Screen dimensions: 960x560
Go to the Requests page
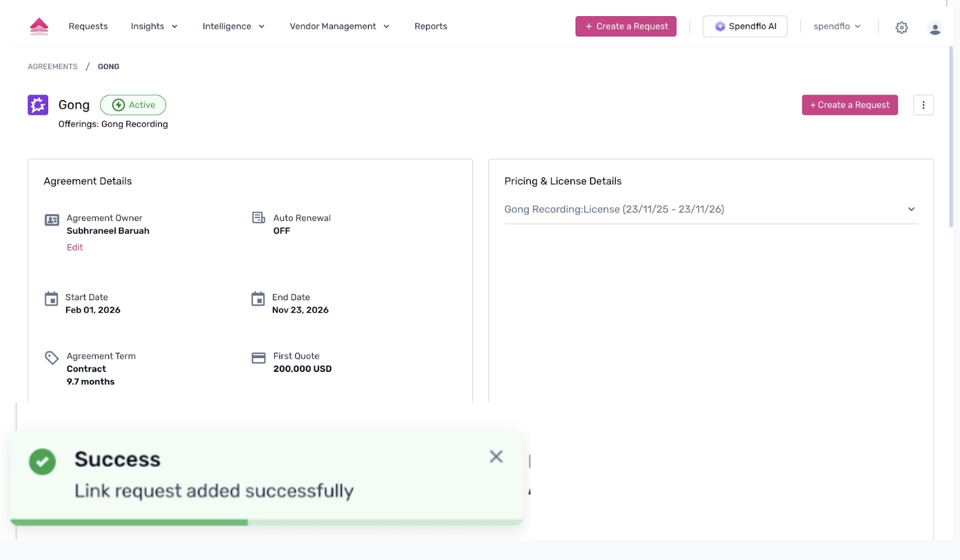(x=88, y=27)
